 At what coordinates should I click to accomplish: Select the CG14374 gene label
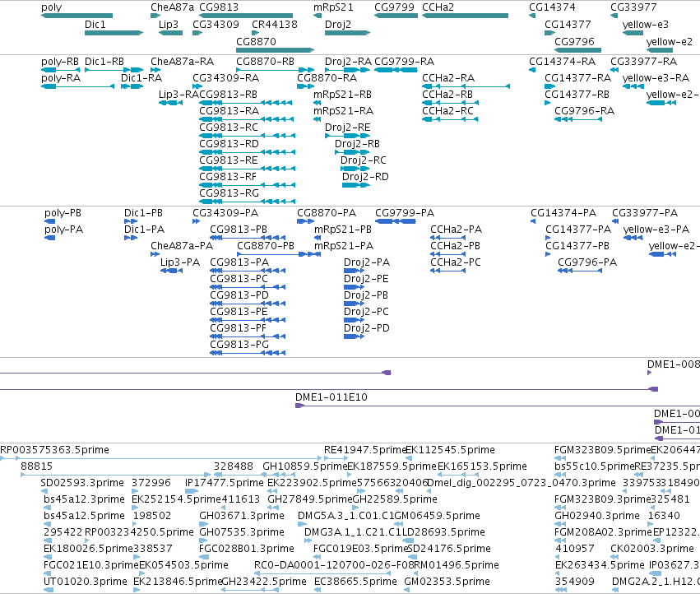pyautogui.click(x=552, y=7)
